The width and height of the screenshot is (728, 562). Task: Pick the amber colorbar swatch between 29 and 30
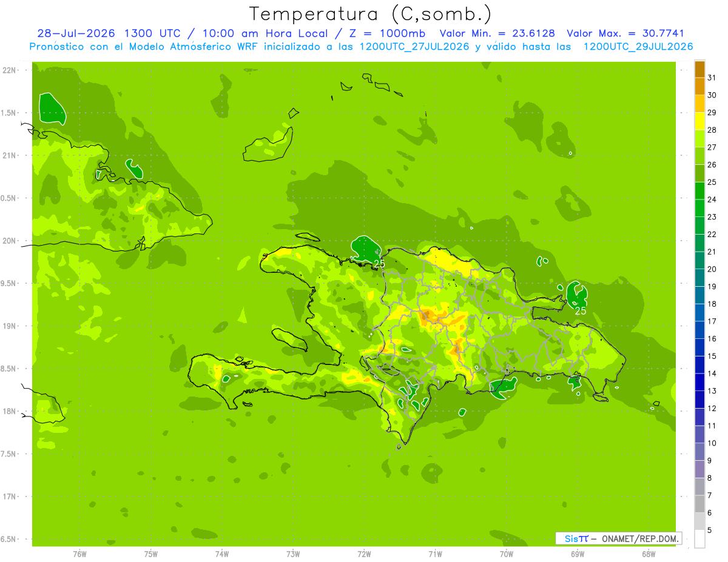pos(699,104)
